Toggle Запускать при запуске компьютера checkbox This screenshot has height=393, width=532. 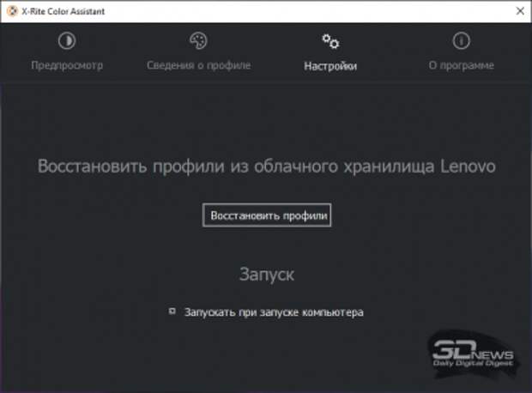(172, 311)
